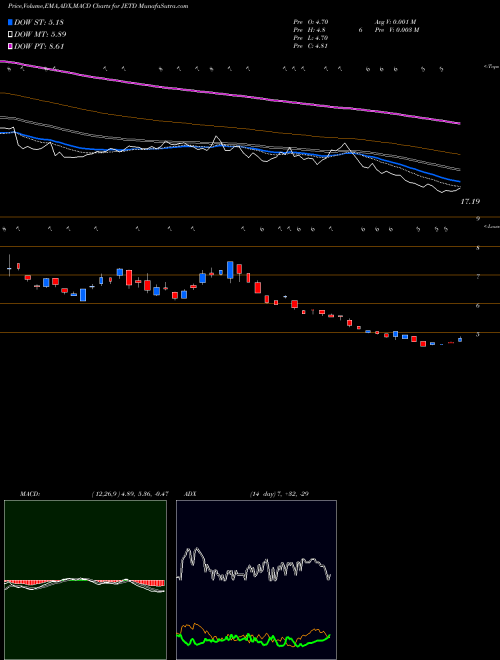
Task: Click the 'MACD:' panel heading
Action: [x=30, y=494]
